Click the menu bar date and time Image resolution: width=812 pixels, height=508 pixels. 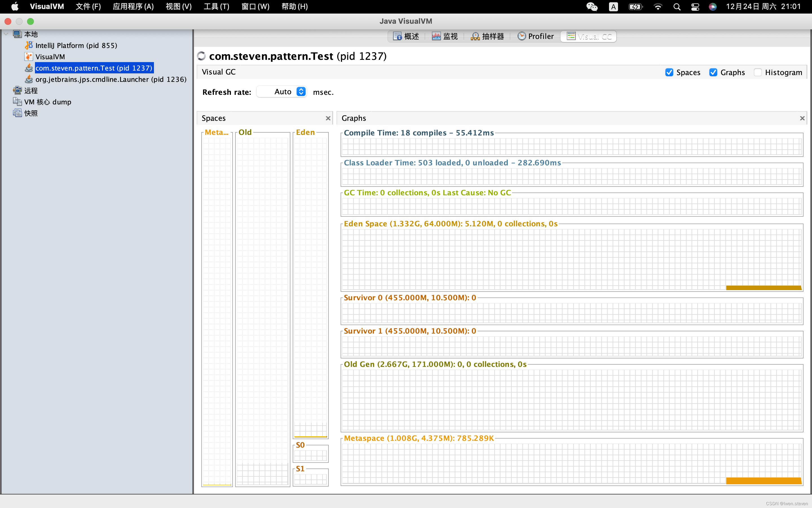[x=763, y=6]
